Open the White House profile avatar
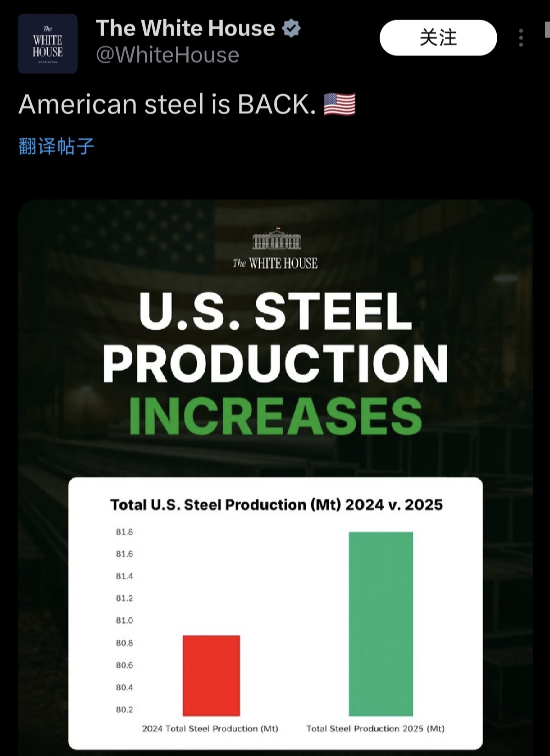Viewport: 550px width, 756px height. [48, 44]
